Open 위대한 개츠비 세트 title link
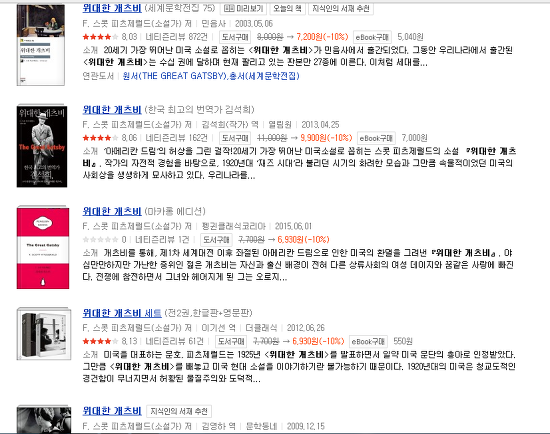 pyautogui.click(x=122, y=313)
